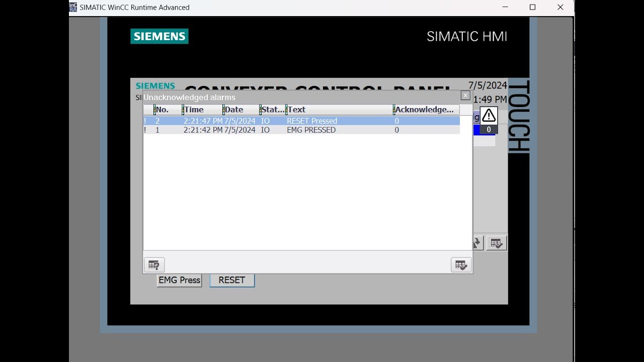Image resolution: width=644 pixels, height=362 pixels.
Task: Open info text for the selected alarm
Action: [x=154, y=265]
